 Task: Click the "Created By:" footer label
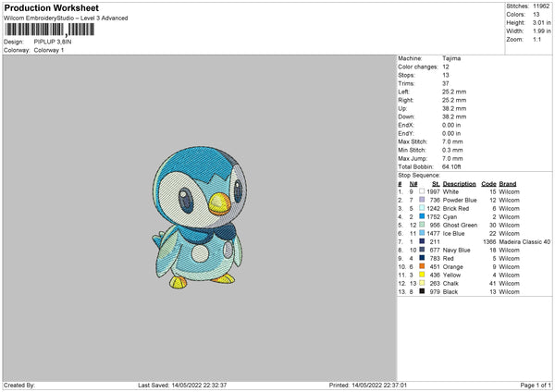[x=19, y=386]
